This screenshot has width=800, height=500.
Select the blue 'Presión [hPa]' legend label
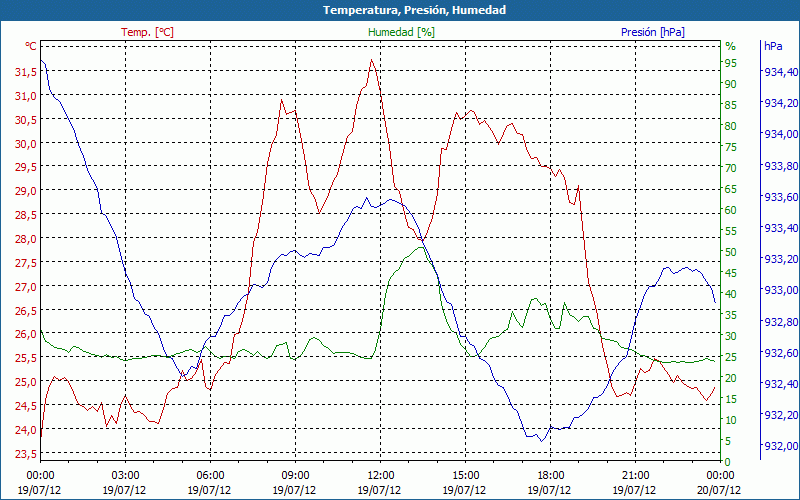(x=653, y=32)
